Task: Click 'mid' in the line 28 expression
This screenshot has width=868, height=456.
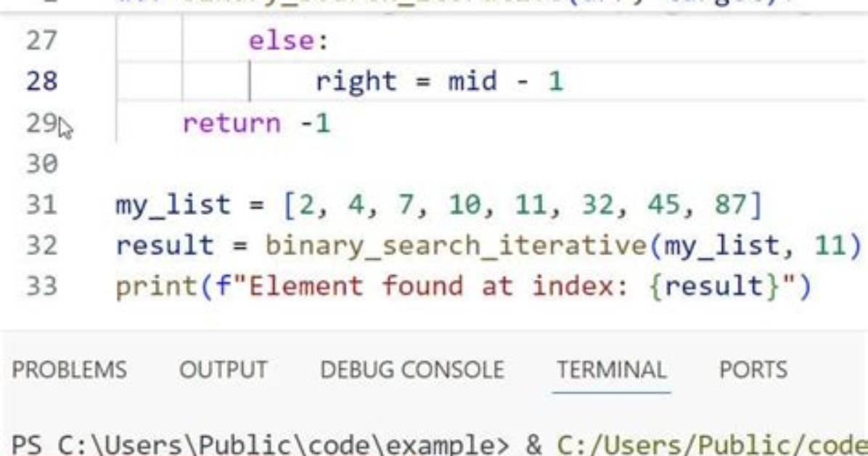Action: [472, 82]
